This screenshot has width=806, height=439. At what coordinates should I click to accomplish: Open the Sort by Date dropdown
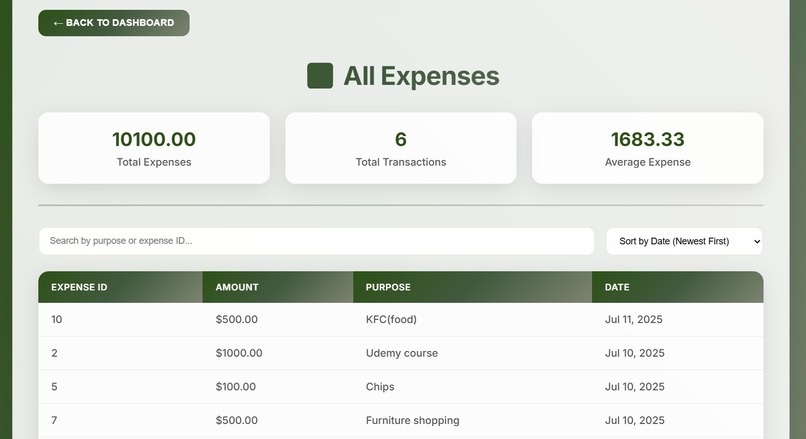(684, 241)
